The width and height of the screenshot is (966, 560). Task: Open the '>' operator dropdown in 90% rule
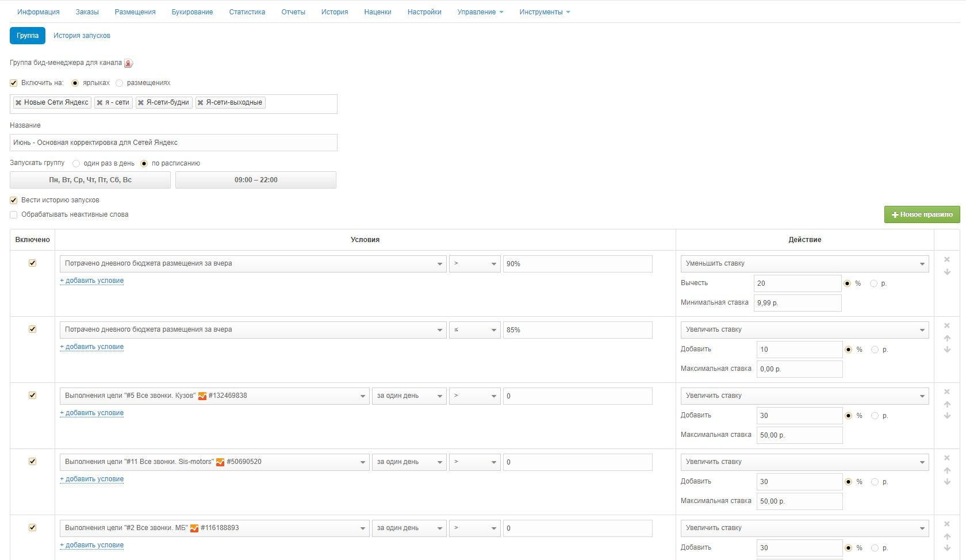(475, 264)
